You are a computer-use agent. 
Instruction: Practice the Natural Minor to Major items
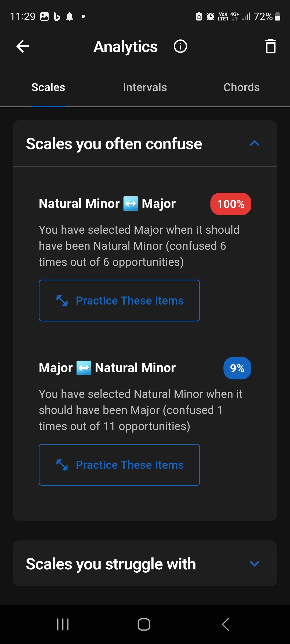point(119,301)
